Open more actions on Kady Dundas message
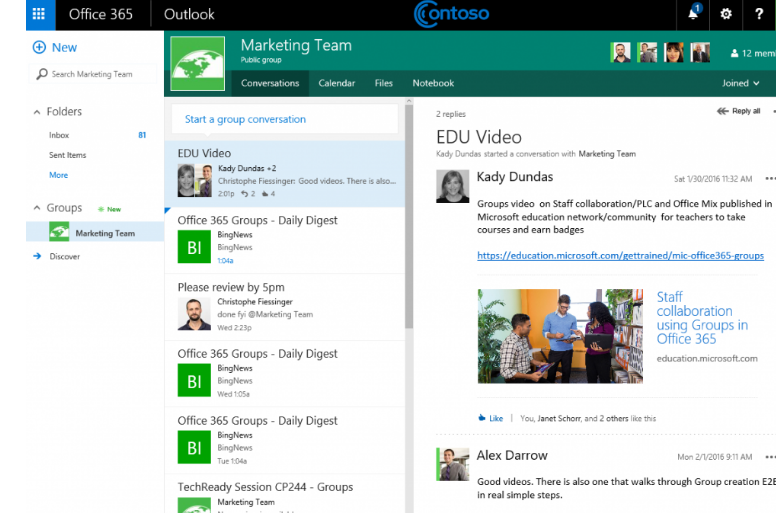 point(770,179)
